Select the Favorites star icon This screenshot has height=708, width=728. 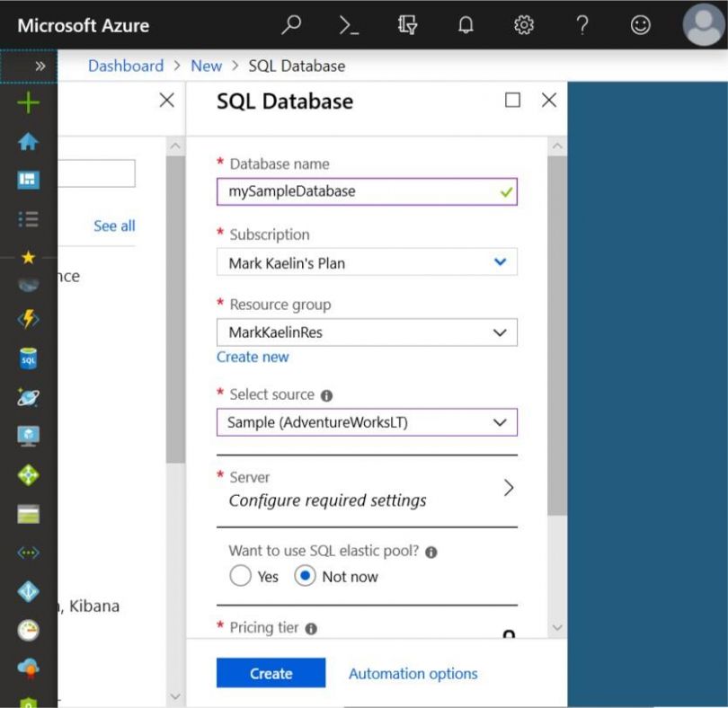coord(28,258)
